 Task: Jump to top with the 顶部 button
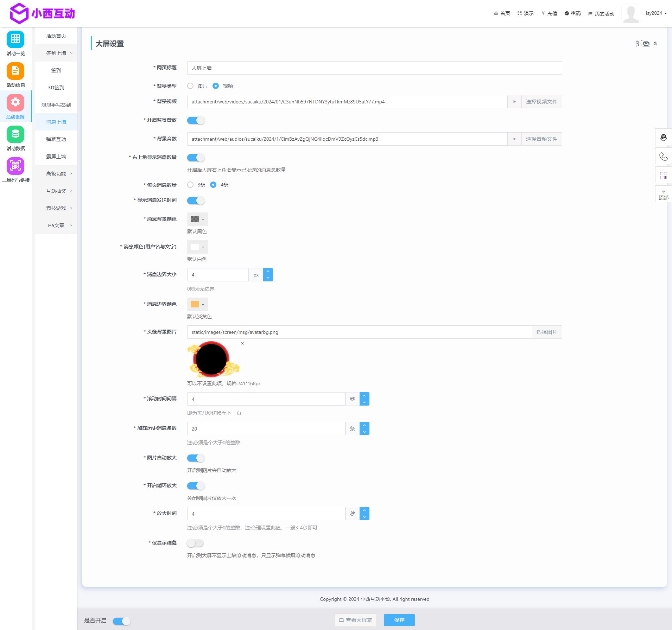[x=664, y=194]
